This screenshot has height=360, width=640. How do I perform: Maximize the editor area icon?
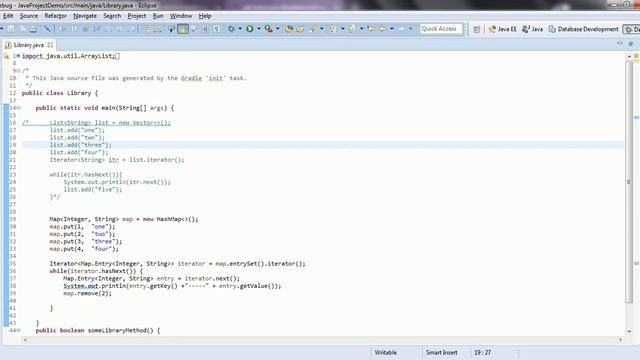point(631,43)
